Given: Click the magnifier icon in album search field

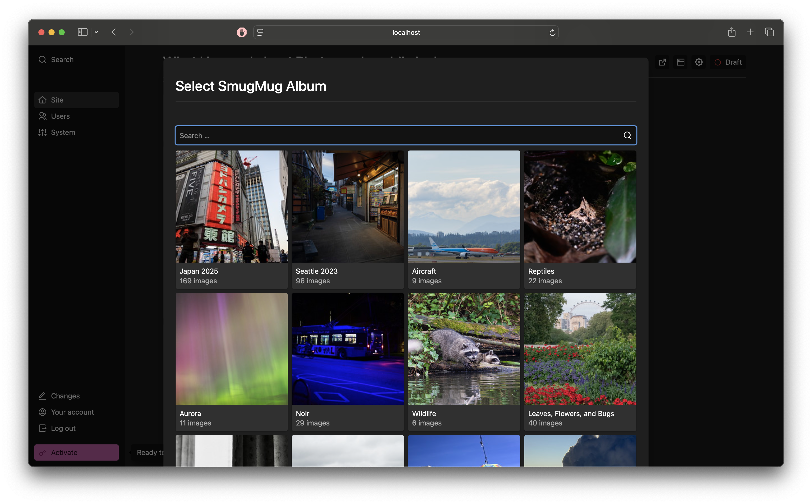Looking at the screenshot, I should (x=627, y=135).
